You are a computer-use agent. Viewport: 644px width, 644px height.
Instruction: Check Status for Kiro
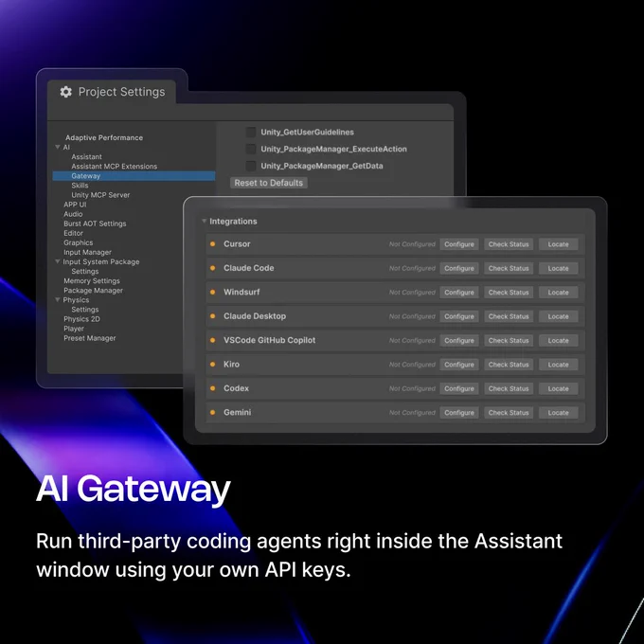[509, 365]
